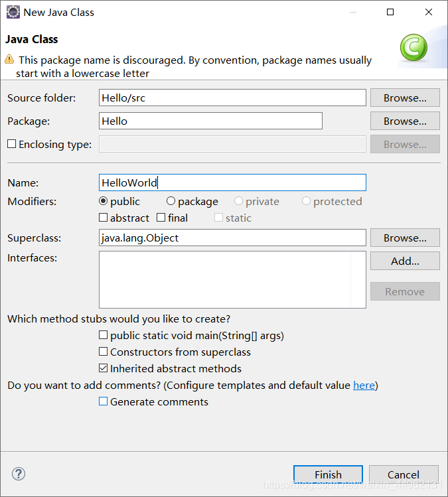448x497 pixels.
Task: Select the package modifier radio button
Action: click(171, 201)
